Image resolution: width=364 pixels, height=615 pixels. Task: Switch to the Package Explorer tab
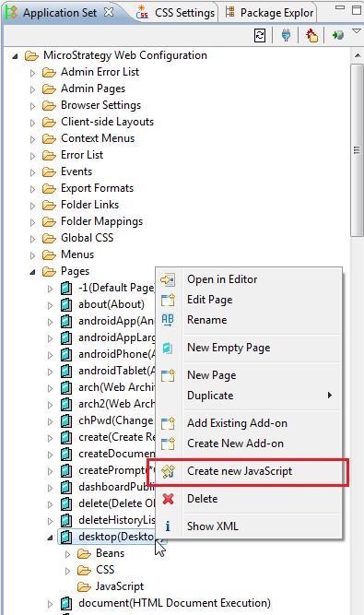click(270, 13)
